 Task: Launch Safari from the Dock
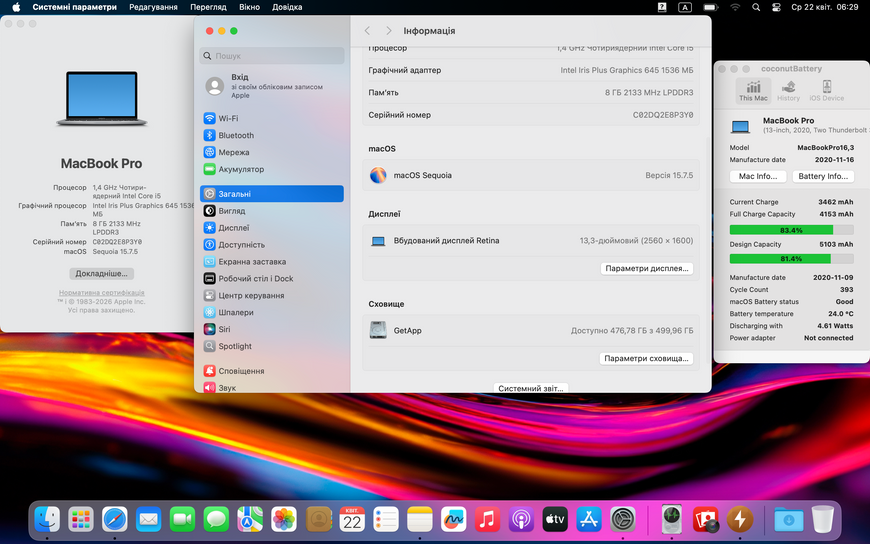(x=115, y=520)
